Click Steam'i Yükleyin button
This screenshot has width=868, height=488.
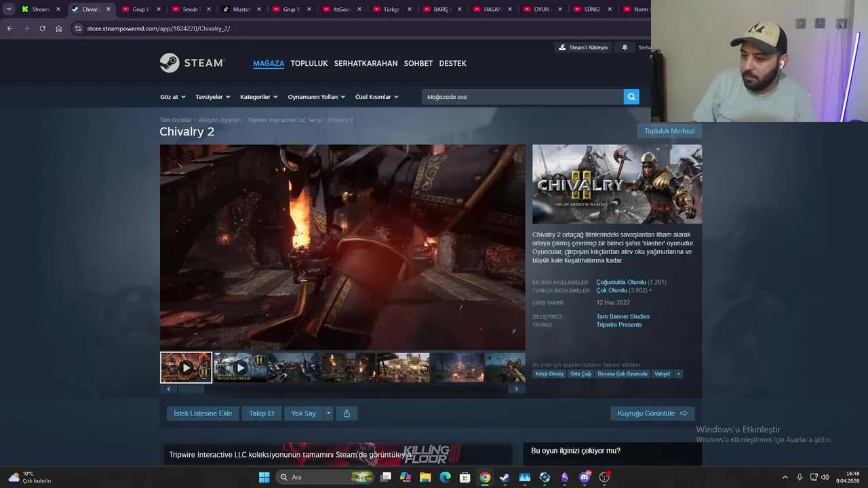point(583,47)
